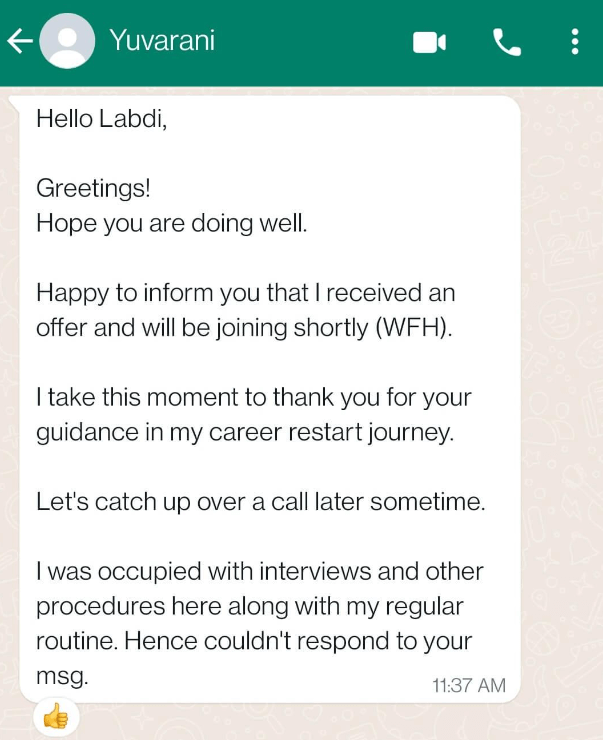603x740 pixels.
Task: Start a voice call with Yuvarani
Action: (507, 42)
